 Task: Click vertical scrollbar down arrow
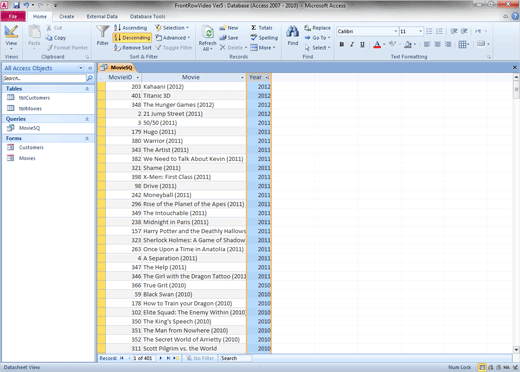pos(516,350)
